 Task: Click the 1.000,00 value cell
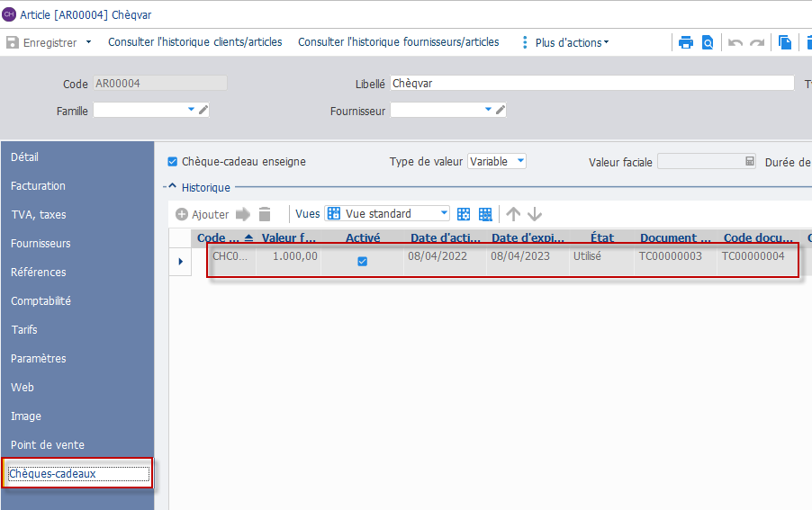point(288,261)
